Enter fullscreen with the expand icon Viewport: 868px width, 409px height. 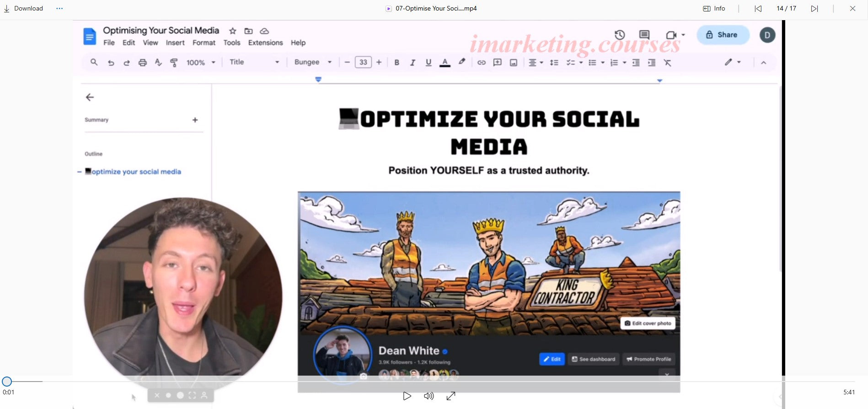[451, 396]
